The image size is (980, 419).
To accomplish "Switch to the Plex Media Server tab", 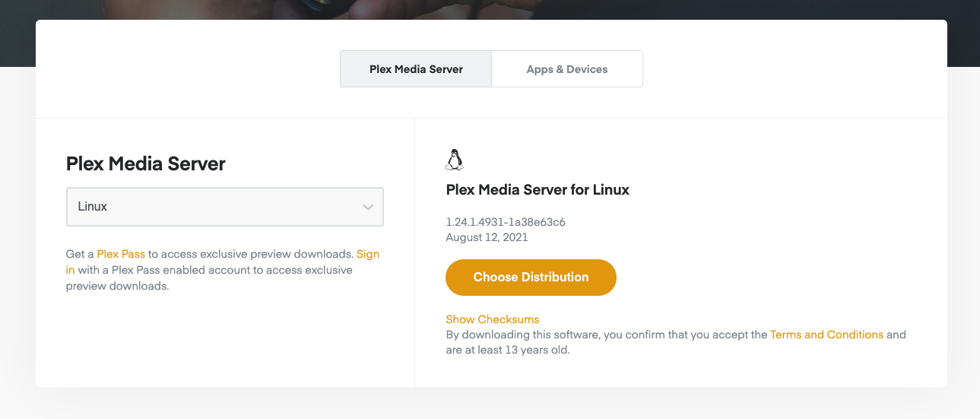I will pos(416,69).
